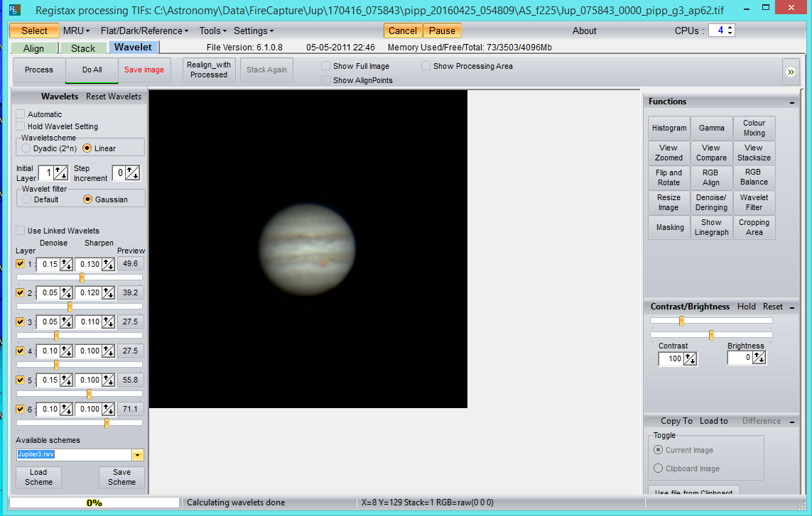Viewport: 812px width, 516px height.
Task: Click Save Scheme button
Action: coord(121,477)
